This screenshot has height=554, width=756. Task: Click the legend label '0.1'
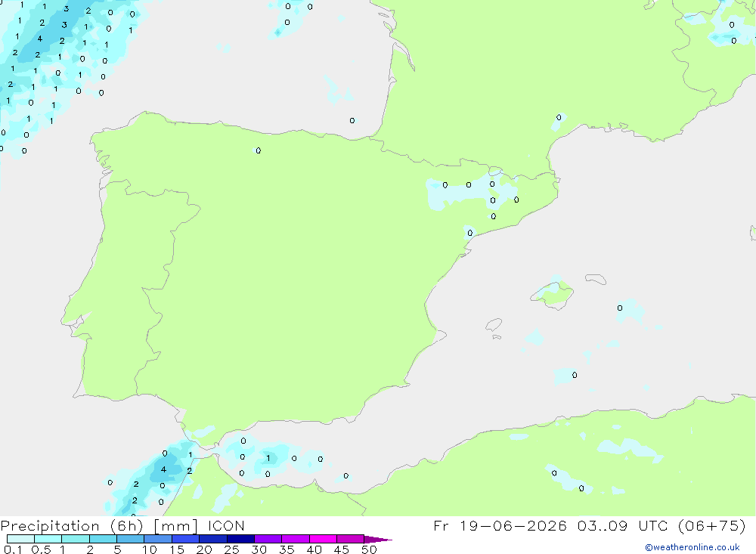13,549
